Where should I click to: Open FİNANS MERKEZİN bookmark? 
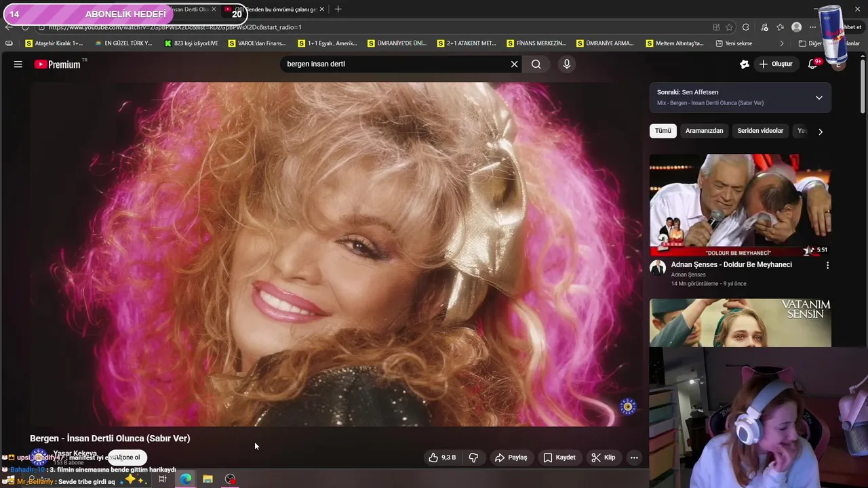[x=536, y=43]
